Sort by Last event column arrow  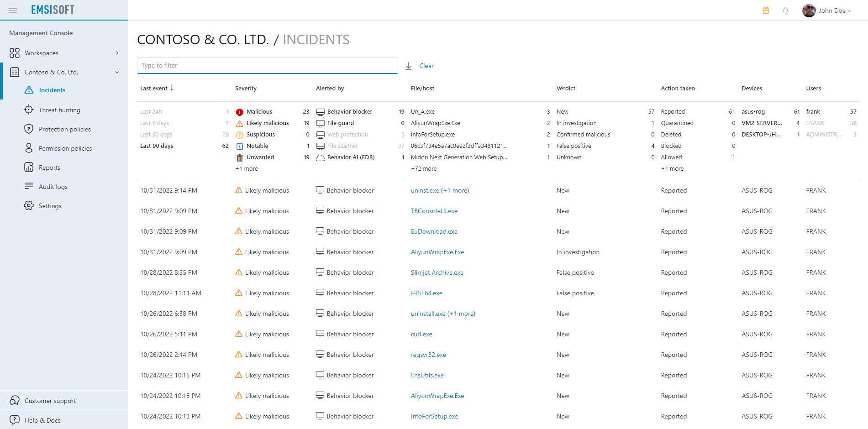(172, 88)
